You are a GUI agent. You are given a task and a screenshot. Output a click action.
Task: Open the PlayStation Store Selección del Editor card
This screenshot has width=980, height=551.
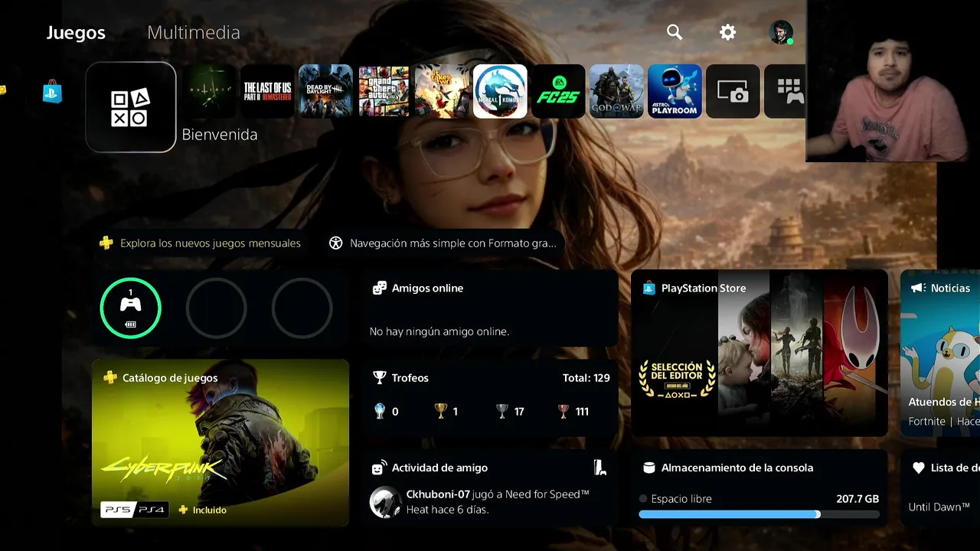[x=759, y=353]
